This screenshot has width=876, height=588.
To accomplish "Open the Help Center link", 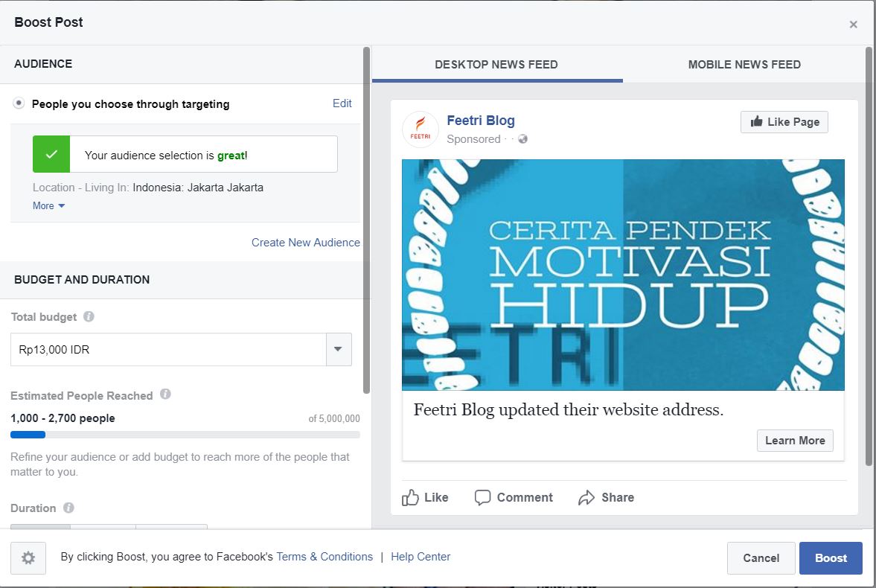I will coord(420,557).
